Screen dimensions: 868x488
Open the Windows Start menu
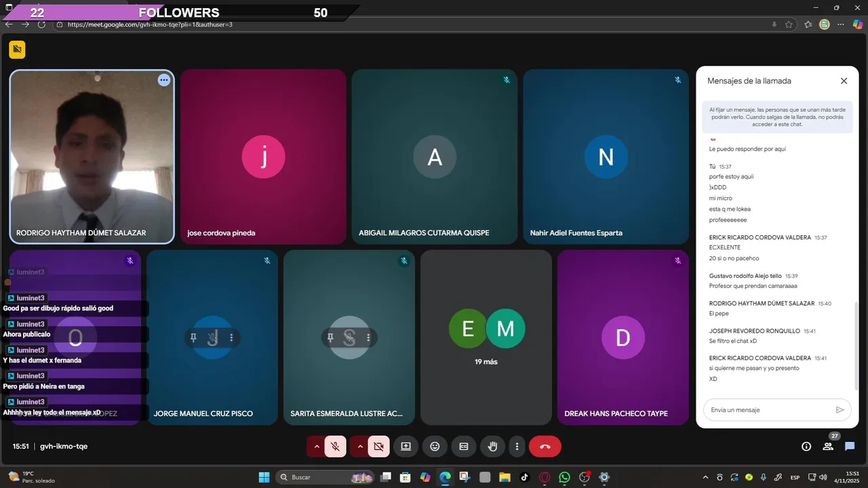tap(264, 477)
